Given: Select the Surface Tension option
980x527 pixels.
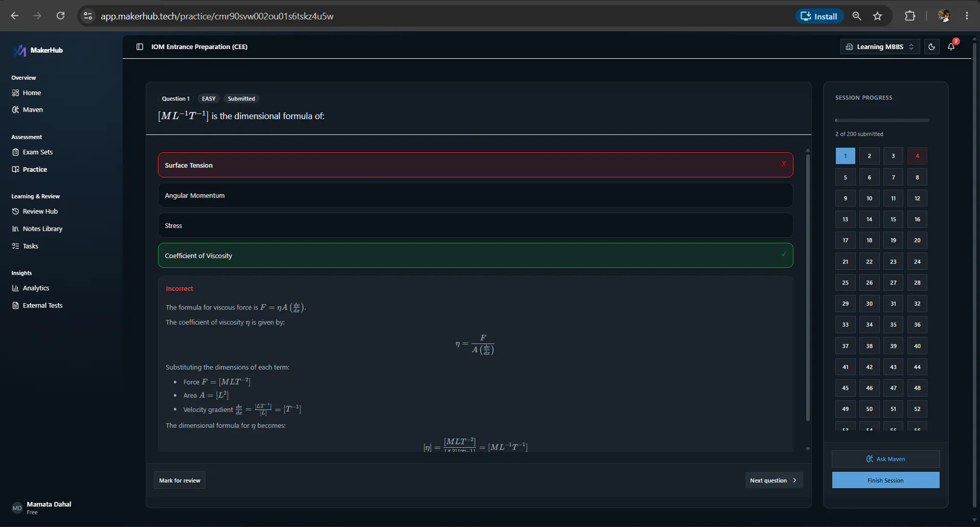Looking at the screenshot, I should 475,165.
